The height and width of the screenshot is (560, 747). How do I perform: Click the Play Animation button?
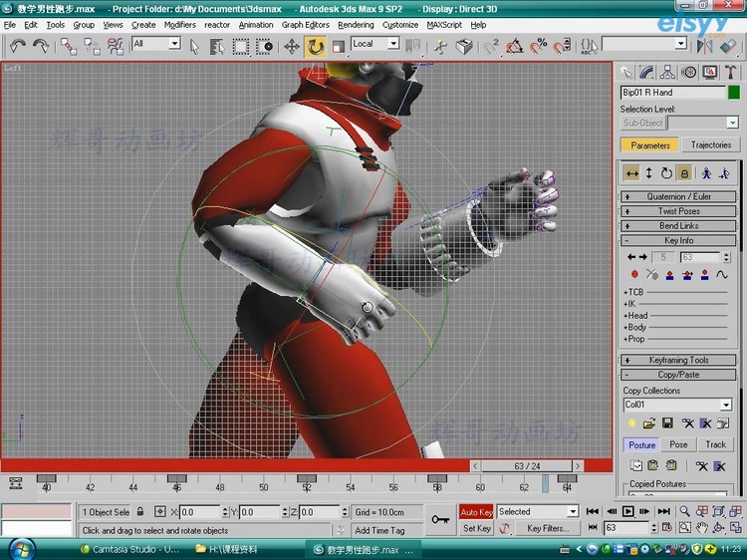[x=627, y=511]
